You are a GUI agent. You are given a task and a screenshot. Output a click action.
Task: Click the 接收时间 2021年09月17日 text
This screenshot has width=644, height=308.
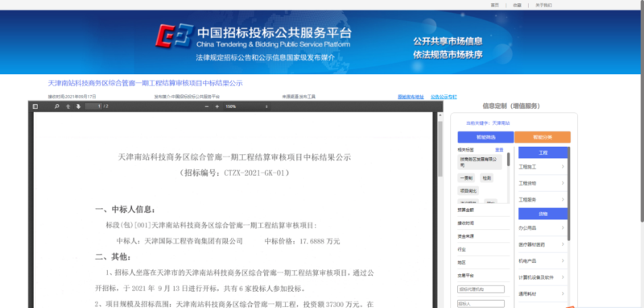point(72,97)
